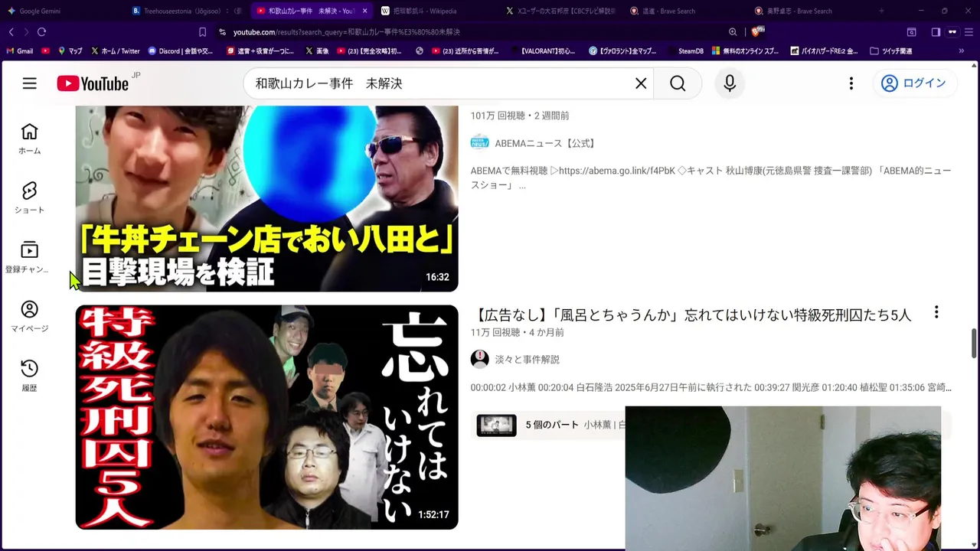Open the バイオハザードRE:2 bookmark

tap(823, 51)
